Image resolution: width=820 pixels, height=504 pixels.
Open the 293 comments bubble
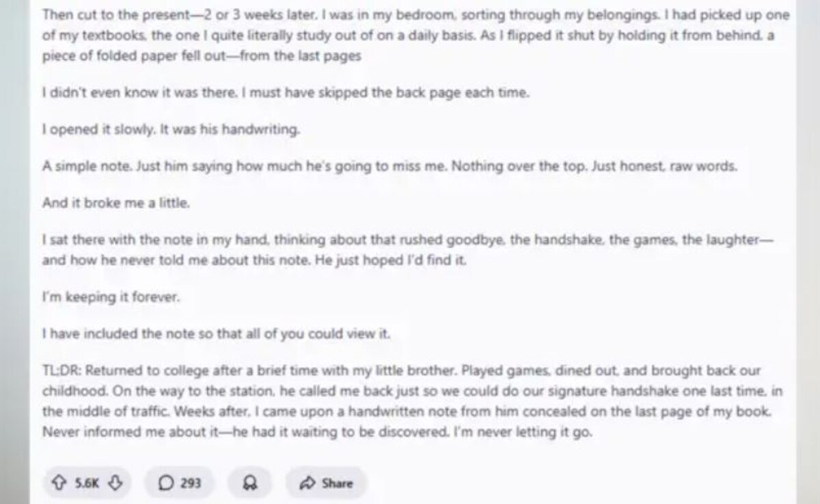pos(180,484)
